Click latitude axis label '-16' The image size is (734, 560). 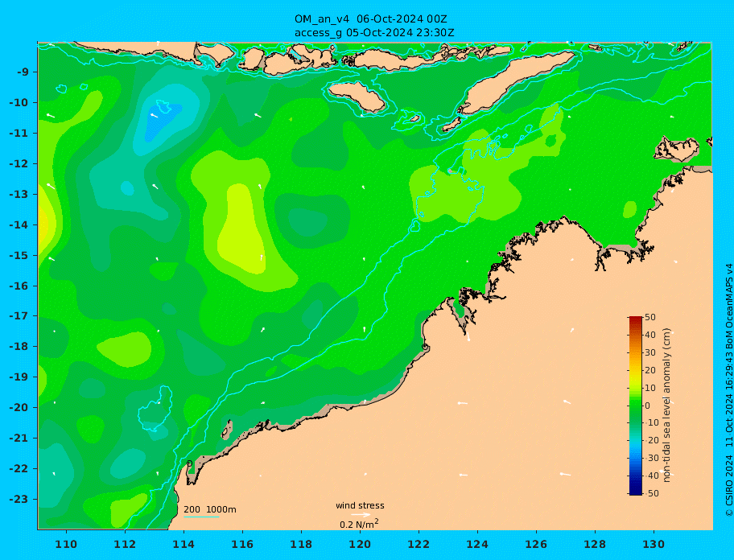19,286
